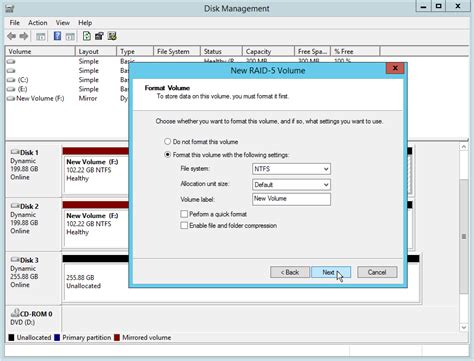Select New Volume (F:) in the volume list
The height and width of the screenshot is (361, 474).
tap(40, 98)
